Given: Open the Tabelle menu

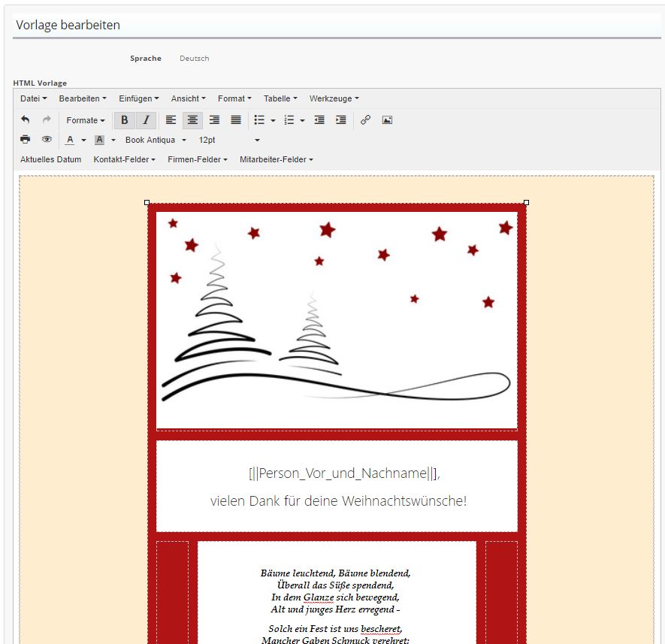Looking at the screenshot, I should point(280,98).
